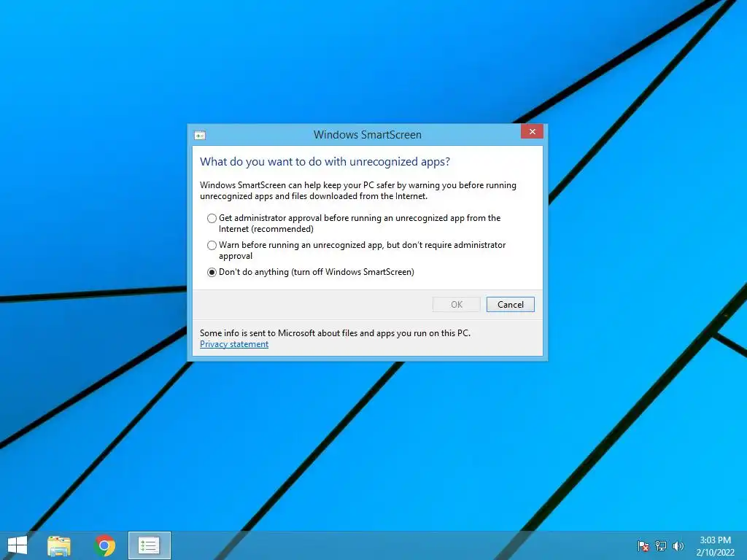Open the volume speaker tray icon

[x=678, y=546]
